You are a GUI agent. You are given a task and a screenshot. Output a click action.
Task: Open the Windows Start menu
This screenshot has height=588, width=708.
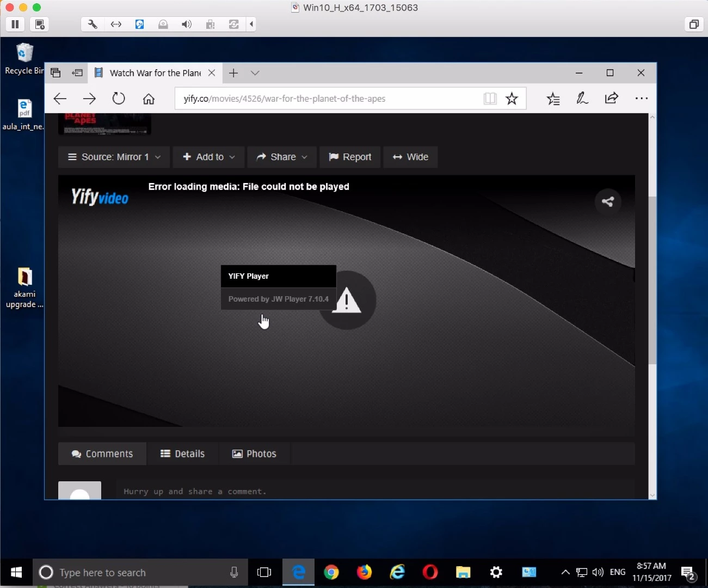pyautogui.click(x=16, y=572)
